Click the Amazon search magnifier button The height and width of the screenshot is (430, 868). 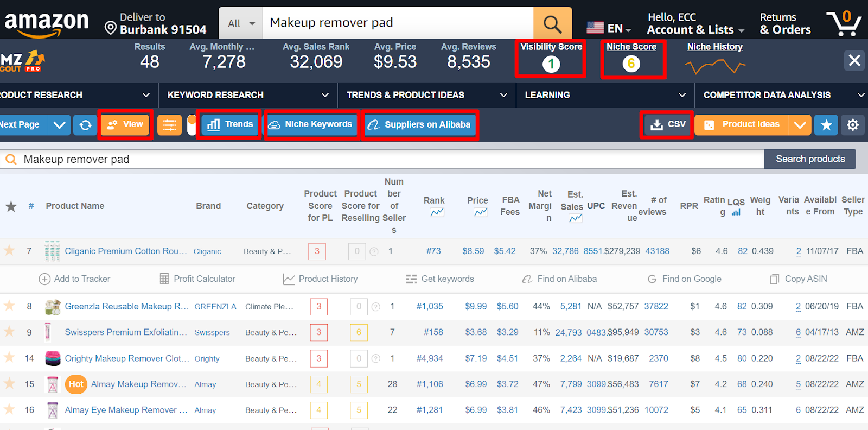(x=552, y=23)
